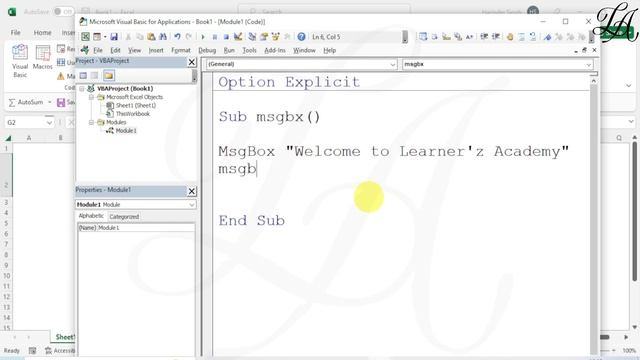Click Macros button in Excel ribbon

point(42,58)
